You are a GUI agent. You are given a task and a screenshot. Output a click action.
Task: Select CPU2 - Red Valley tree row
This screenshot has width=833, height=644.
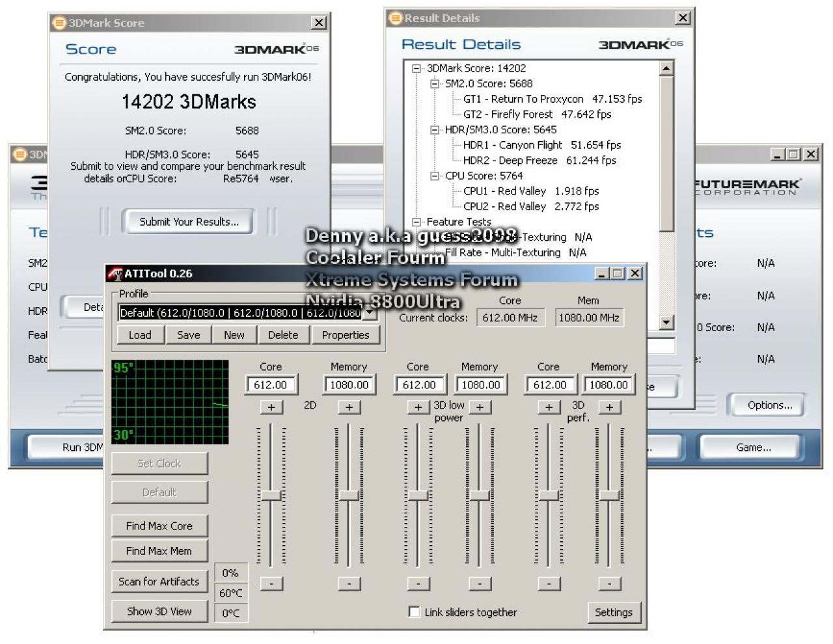[530, 207]
